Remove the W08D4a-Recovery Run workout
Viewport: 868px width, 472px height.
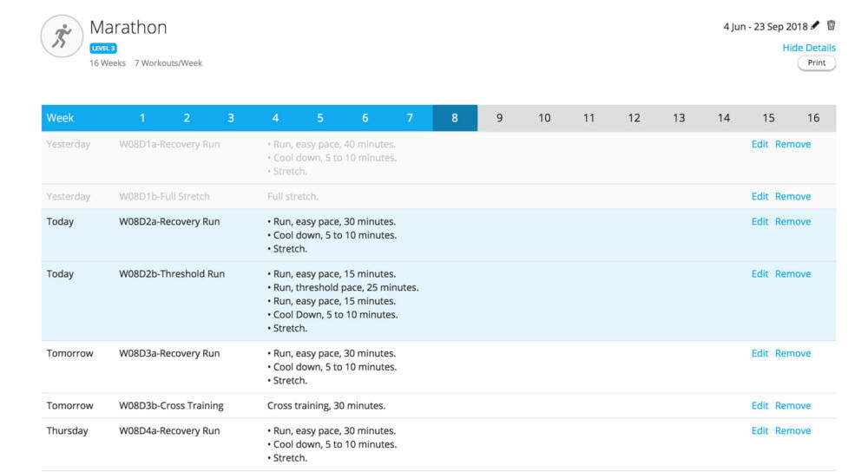792,431
